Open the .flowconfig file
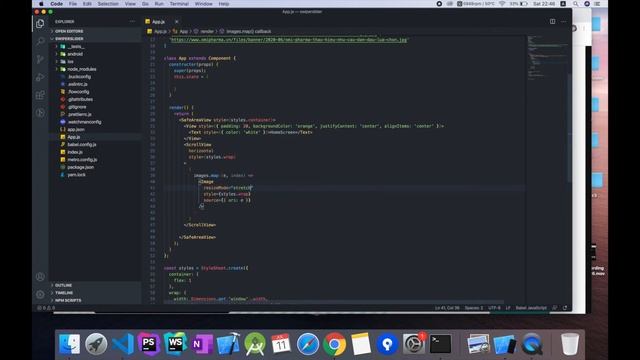 78,92
